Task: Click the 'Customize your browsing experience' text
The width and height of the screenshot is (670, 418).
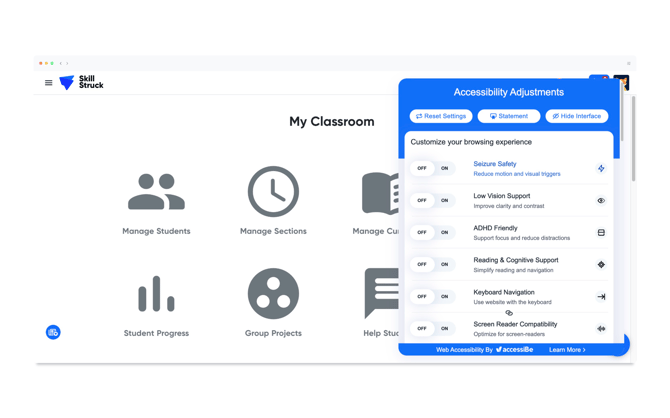Action: coord(471,142)
